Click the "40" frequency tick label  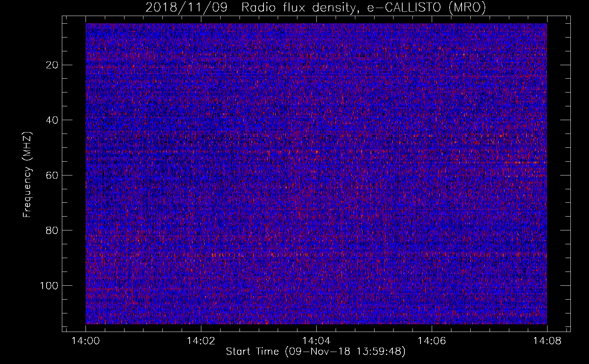(x=52, y=120)
